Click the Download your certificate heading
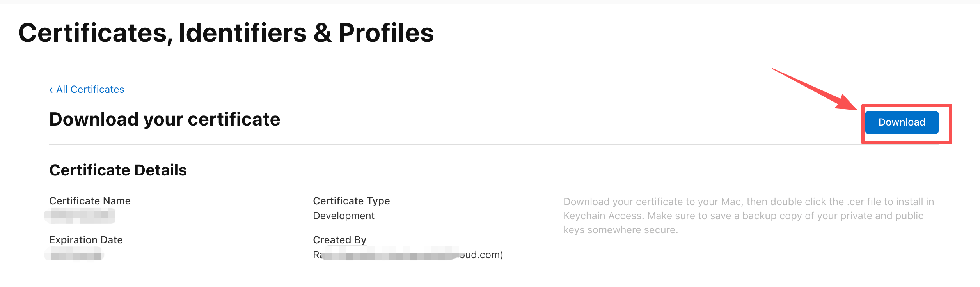The image size is (980, 287). (x=165, y=119)
